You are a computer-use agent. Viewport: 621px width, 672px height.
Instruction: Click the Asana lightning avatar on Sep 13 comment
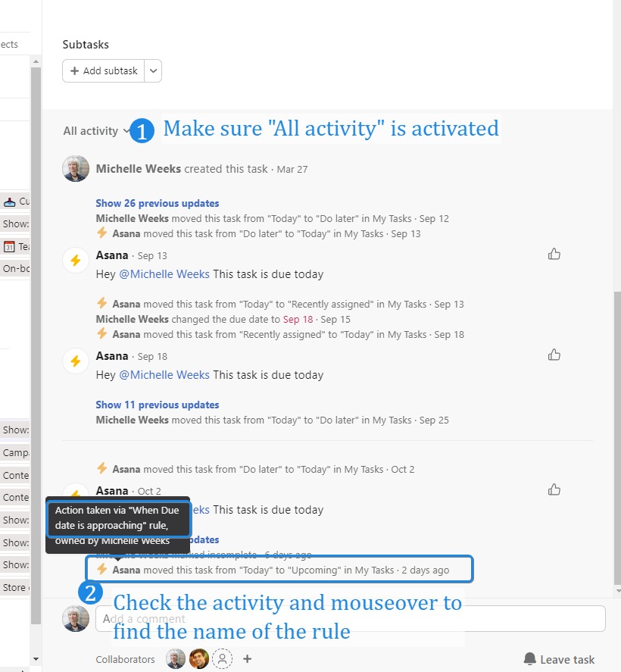click(x=76, y=260)
